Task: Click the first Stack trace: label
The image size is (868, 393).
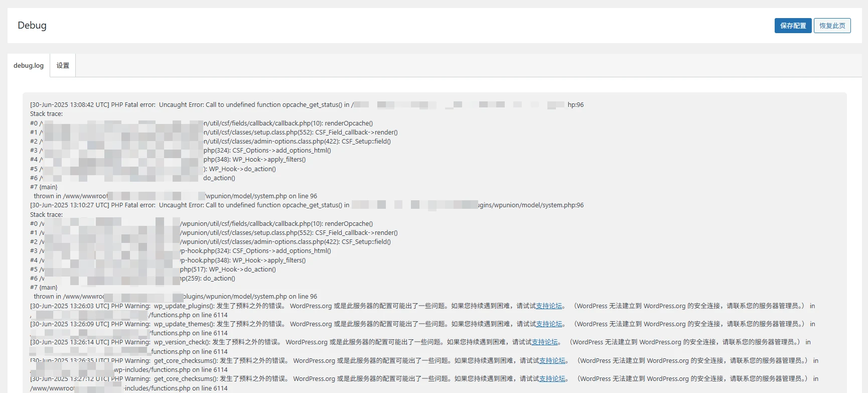Action: click(x=46, y=114)
